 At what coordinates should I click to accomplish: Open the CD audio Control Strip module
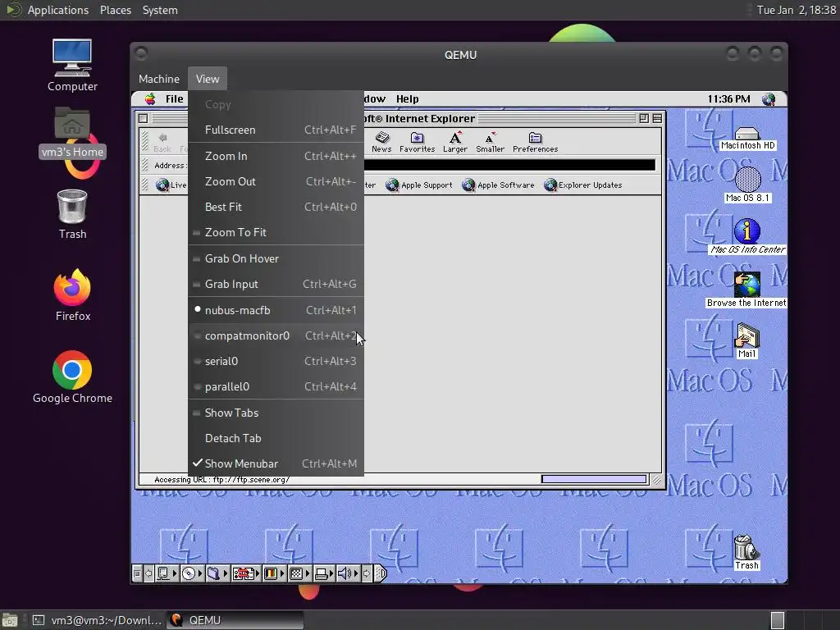(x=192, y=573)
